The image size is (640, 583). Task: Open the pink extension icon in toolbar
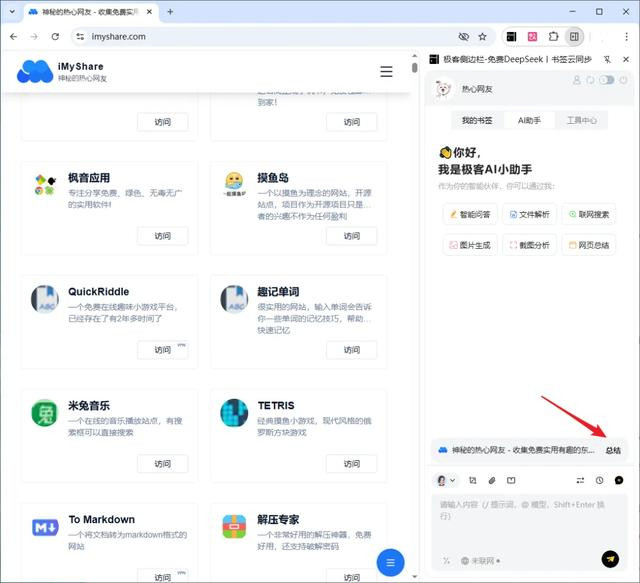[x=532, y=37]
